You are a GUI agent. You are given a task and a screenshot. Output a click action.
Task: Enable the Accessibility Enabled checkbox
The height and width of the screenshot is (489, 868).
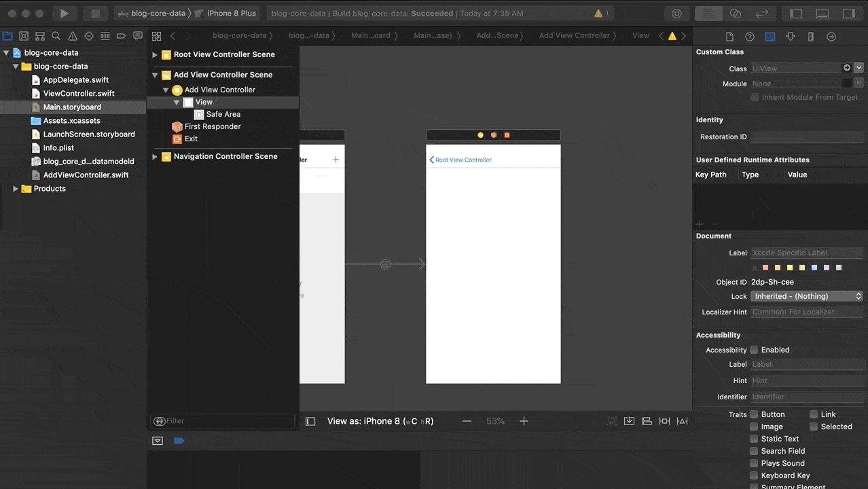click(x=754, y=350)
